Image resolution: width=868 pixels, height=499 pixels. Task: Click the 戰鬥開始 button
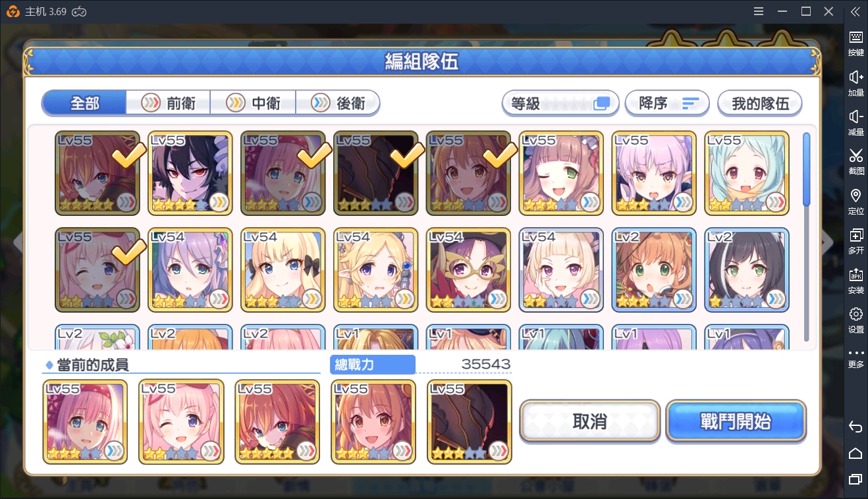click(x=736, y=421)
